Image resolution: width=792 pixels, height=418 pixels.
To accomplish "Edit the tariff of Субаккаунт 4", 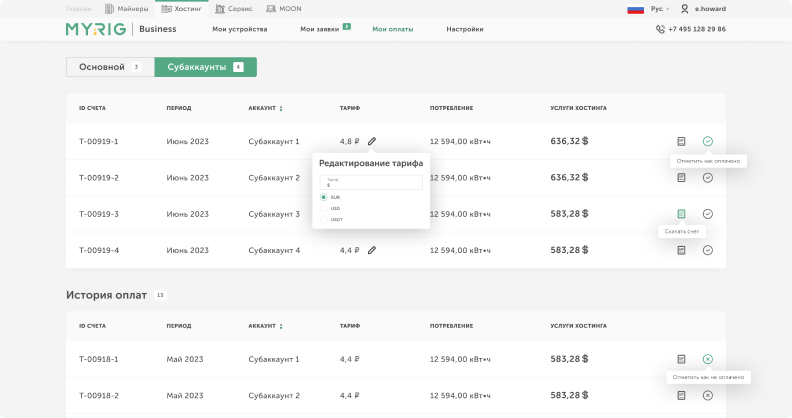I will pos(372,250).
